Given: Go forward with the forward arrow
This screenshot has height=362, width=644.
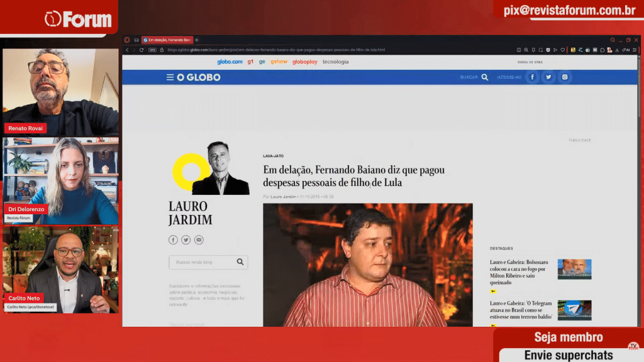Looking at the screenshot, I should pyautogui.click(x=134, y=50).
